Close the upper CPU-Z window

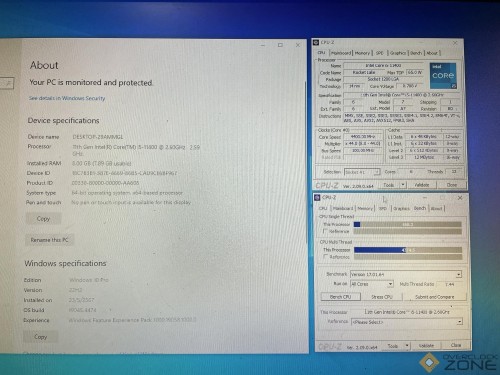click(455, 43)
